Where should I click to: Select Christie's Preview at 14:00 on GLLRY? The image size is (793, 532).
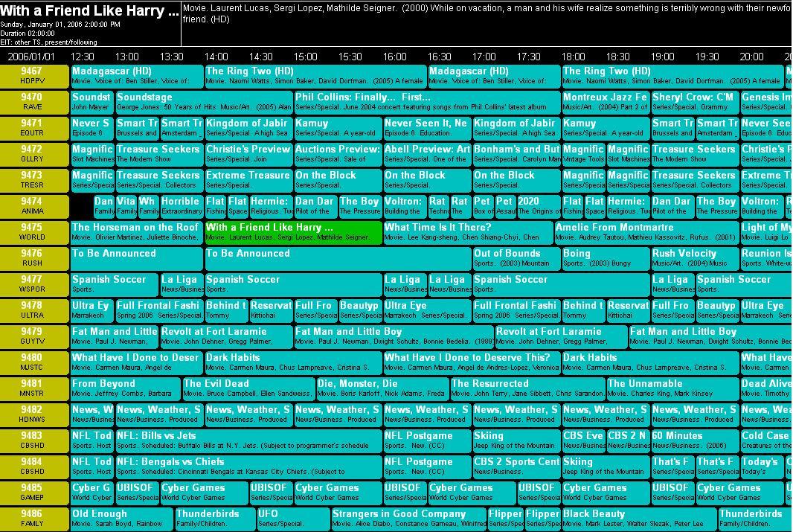[x=248, y=154]
